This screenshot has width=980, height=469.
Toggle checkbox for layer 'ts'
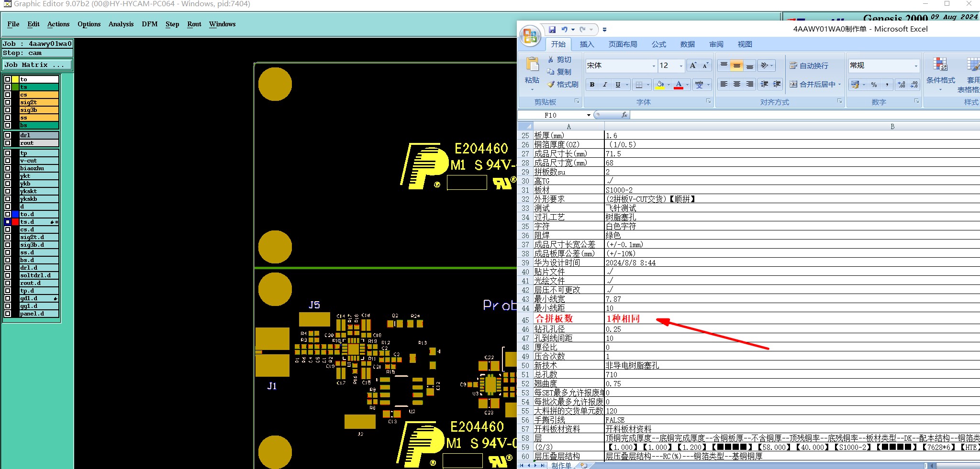tap(8, 87)
